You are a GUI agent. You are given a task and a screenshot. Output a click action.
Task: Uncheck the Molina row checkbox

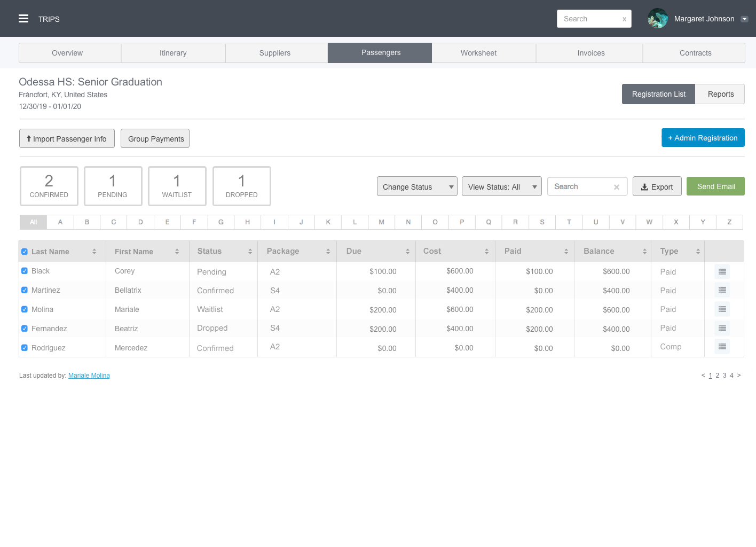(x=25, y=309)
